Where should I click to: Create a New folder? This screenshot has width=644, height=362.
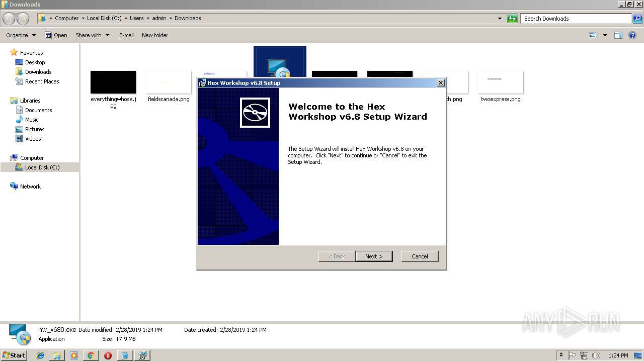[155, 35]
